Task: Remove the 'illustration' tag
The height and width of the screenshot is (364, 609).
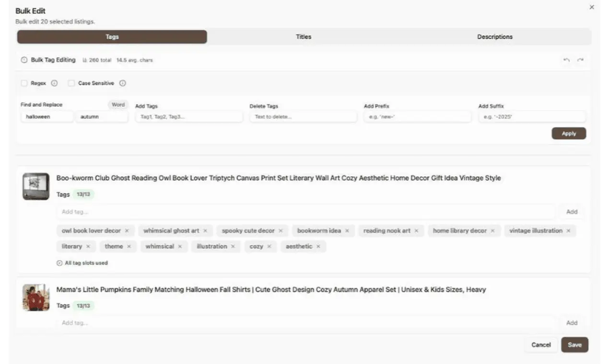Action: pyautogui.click(x=233, y=247)
